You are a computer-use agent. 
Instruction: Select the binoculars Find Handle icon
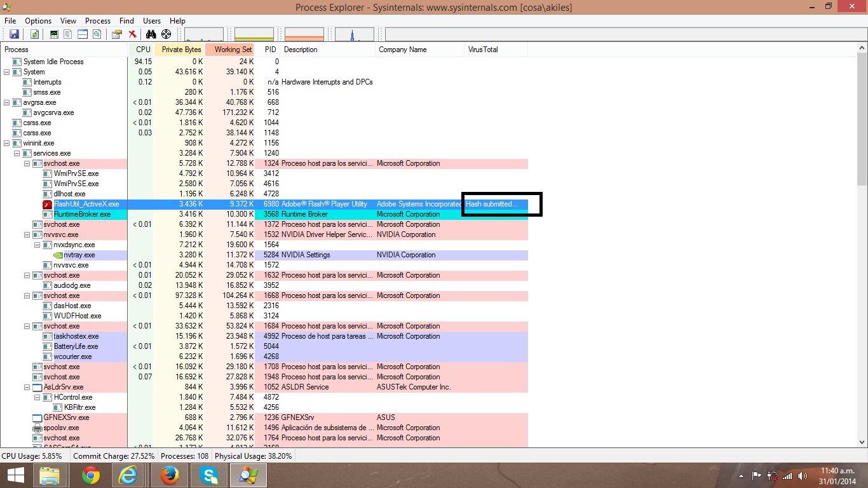click(152, 34)
